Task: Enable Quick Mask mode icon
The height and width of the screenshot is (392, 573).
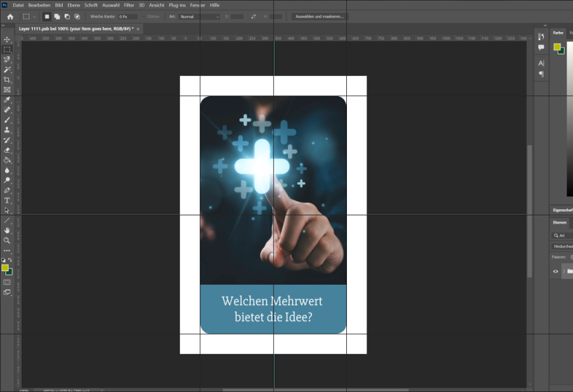Action: [x=7, y=282]
